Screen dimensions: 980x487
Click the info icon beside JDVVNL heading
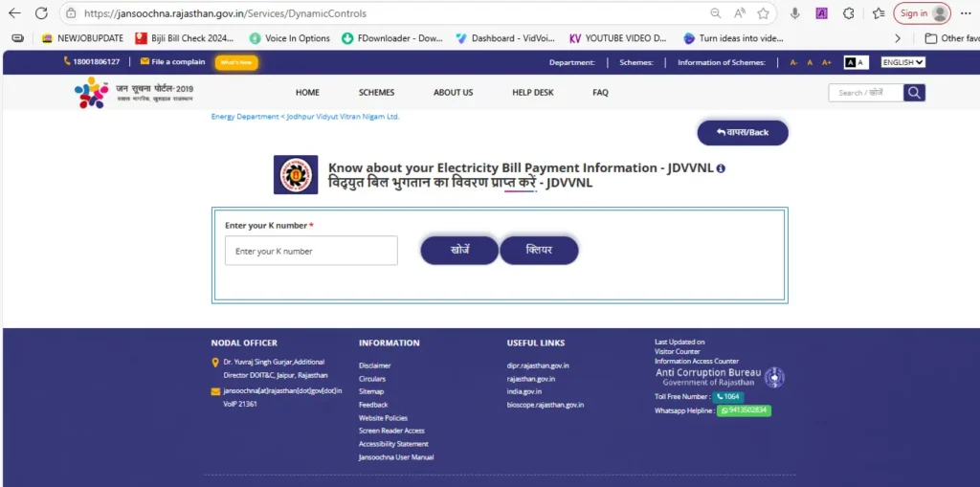721,168
